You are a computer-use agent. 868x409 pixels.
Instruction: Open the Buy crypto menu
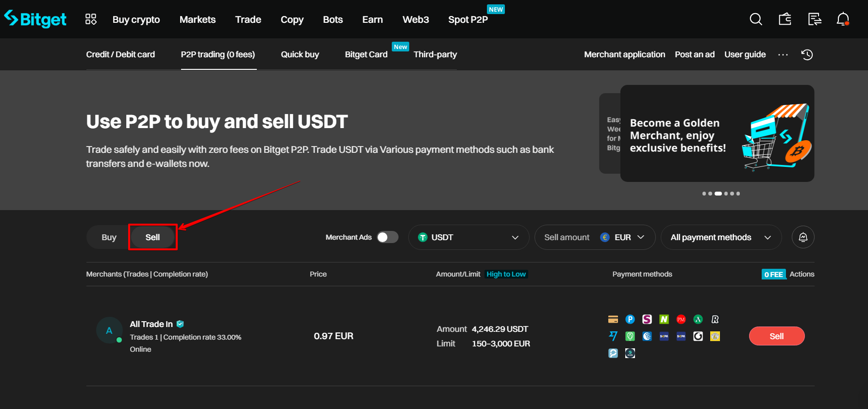point(136,19)
